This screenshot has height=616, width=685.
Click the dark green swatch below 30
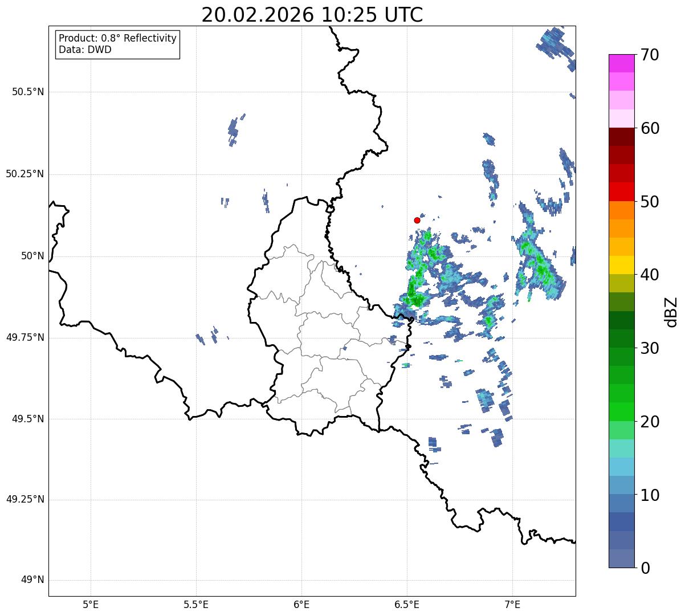pyautogui.click(x=621, y=357)
